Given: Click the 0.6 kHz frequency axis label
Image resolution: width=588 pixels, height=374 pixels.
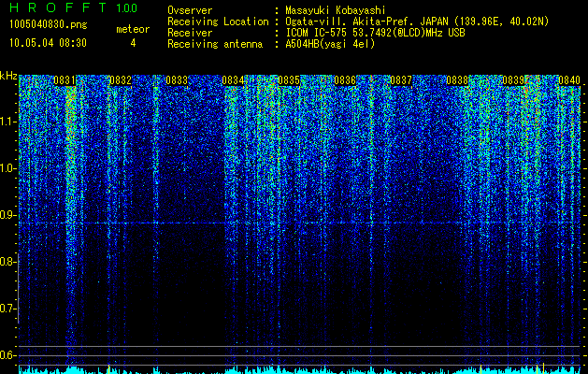Looking at the screenshot, I should click(8, 355).
